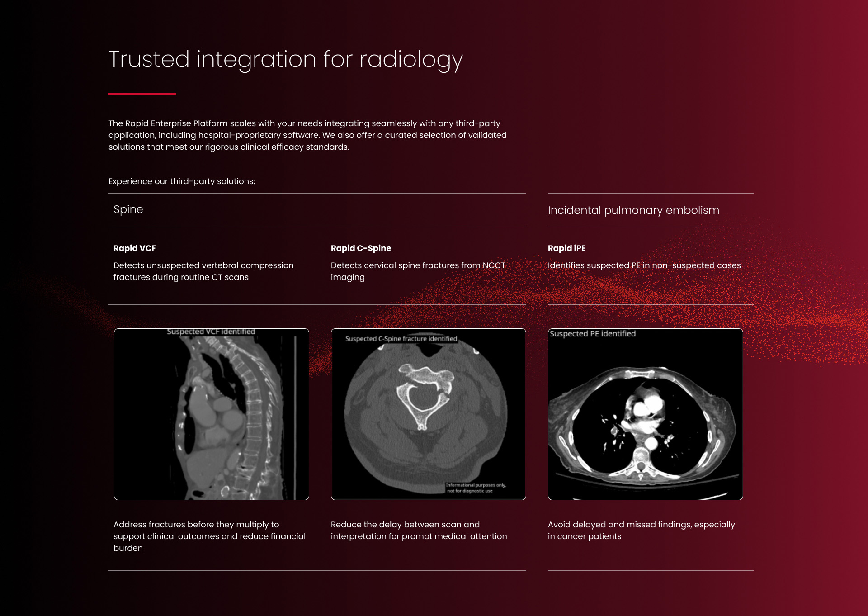The image size is (868, 616).
Task: Click the Incidental pulmonary embolism section label
Action: pyautogui.click(x=633, y=210)
